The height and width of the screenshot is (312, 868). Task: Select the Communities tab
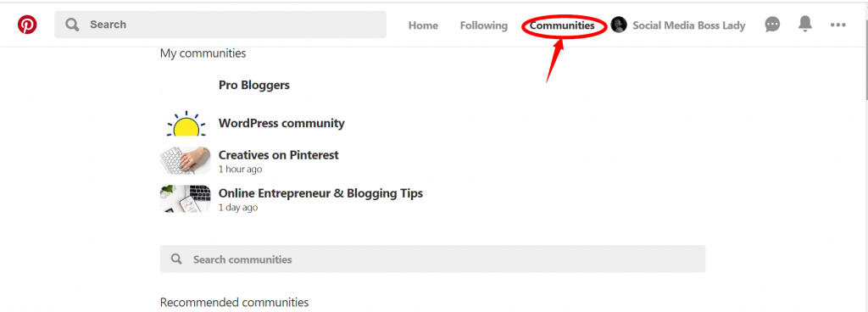(562, 25)
